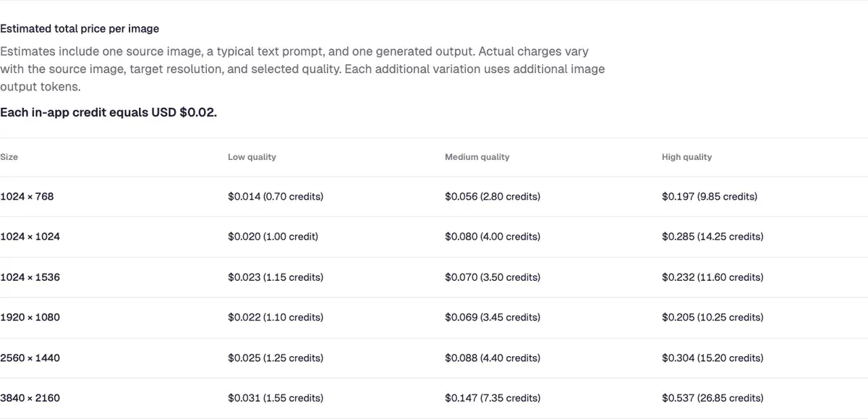
Task: Click the $0.023 (1.15 credits) cell
Action: (x=276, y=277)
